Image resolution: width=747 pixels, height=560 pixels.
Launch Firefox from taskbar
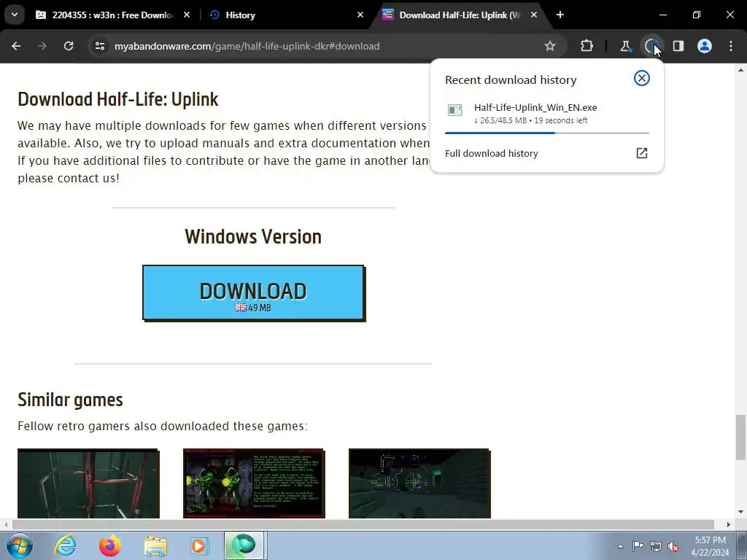click(110, 545)
